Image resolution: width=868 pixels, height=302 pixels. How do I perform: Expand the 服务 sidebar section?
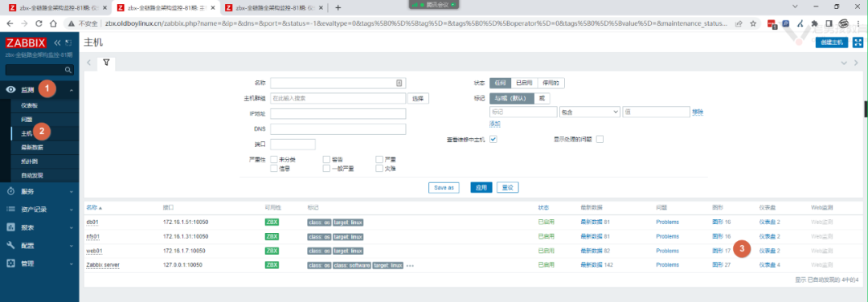[39, 191]
